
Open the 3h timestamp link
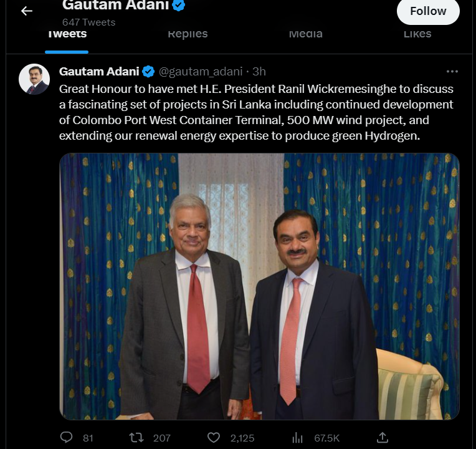coord(259,71)
